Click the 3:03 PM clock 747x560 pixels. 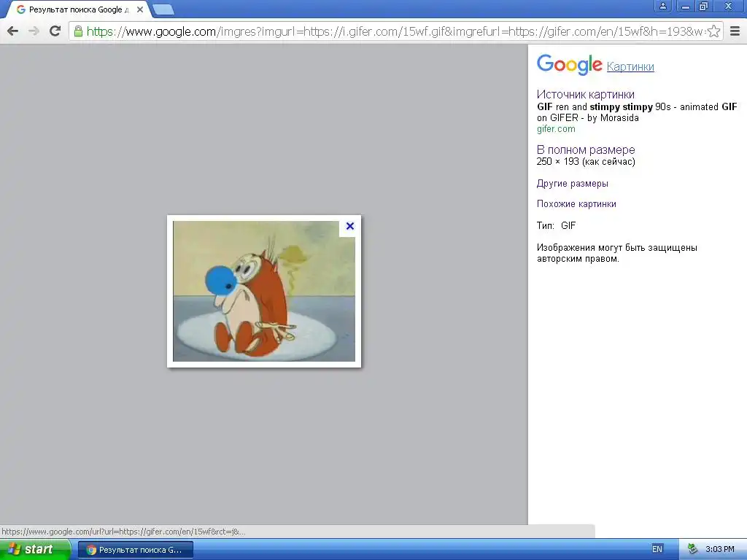720,550
